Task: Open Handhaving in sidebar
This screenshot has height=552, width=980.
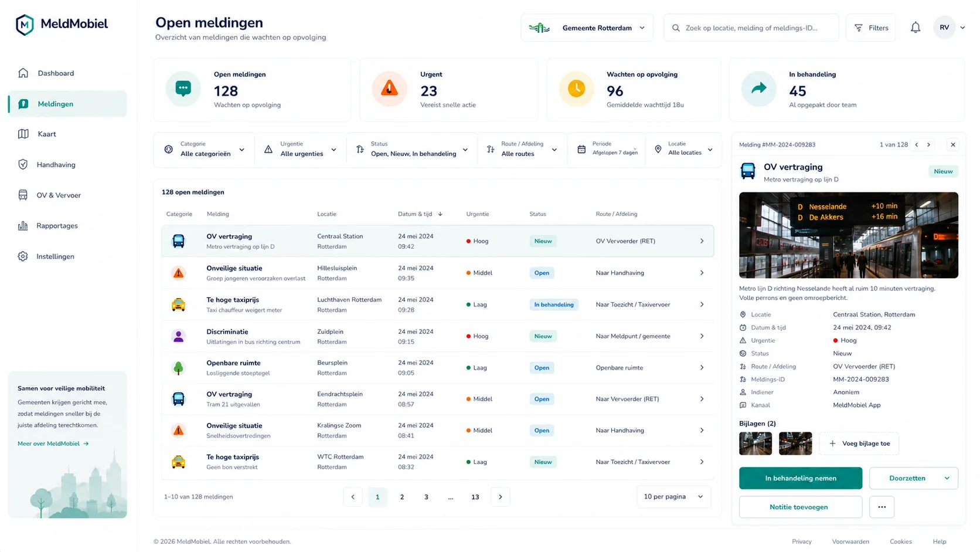Action: click(67, 165)
